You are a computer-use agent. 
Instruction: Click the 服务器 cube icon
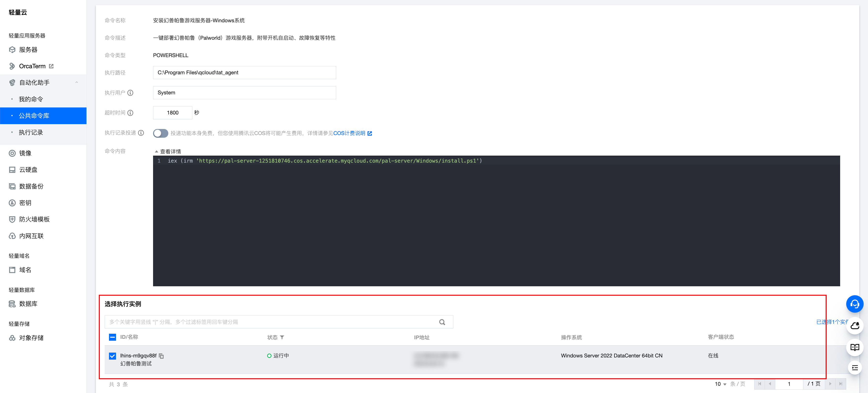click(x=12, y=50)
